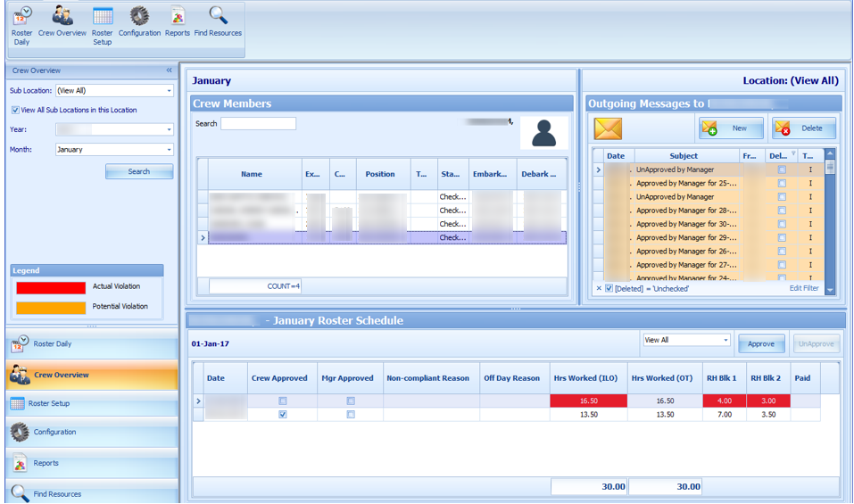Click the red Actual Violation legend swatch
Viewport: 854px width, 504px height.
coord(51,287)
